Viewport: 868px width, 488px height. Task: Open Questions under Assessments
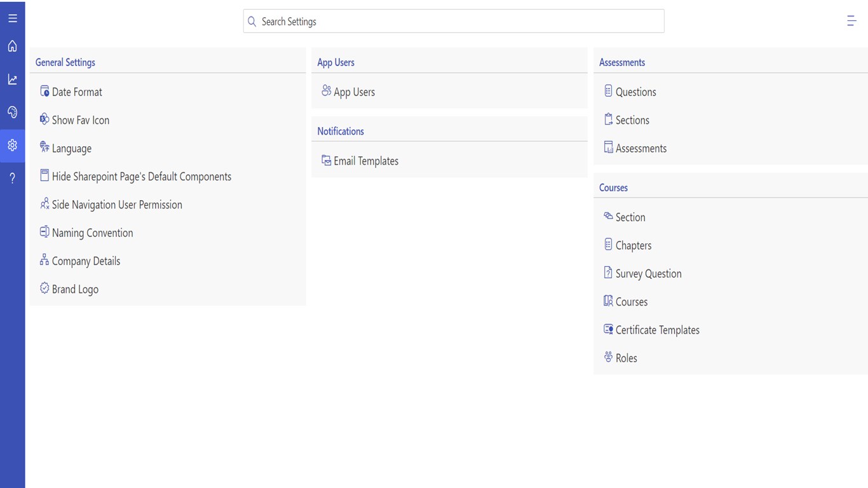pyautogui.click(x=635, y=92)
